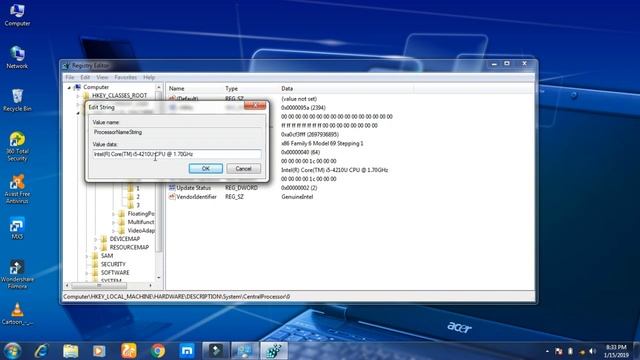Click the Registry Editor title bar icon
The image size is (640, 360).
[x=66, y=66]
